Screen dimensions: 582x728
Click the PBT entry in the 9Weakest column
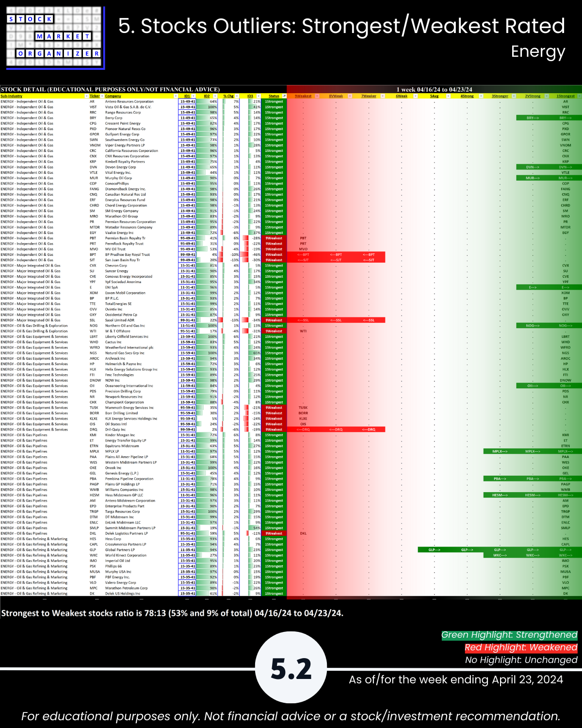pos(303,238)
